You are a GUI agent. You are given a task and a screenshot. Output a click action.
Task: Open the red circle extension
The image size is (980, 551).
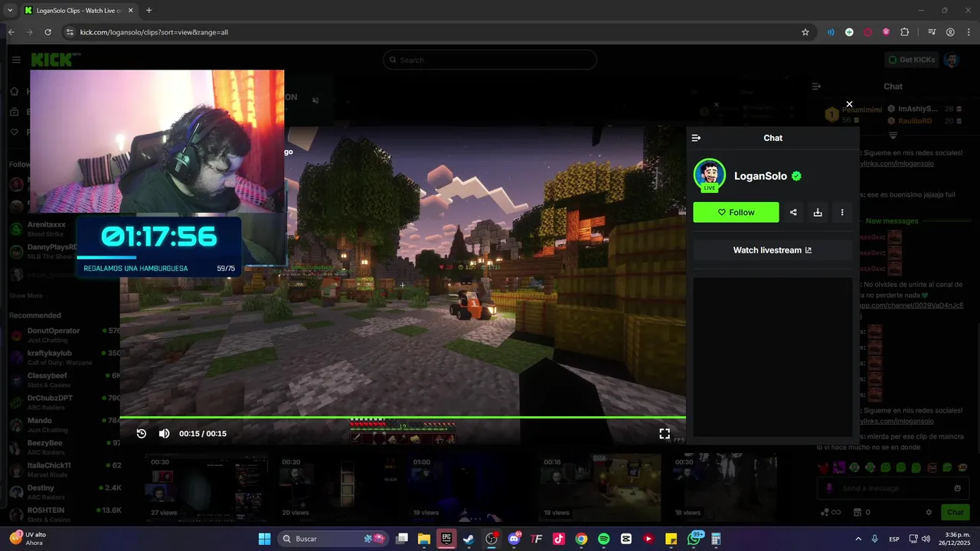(867, 32)
